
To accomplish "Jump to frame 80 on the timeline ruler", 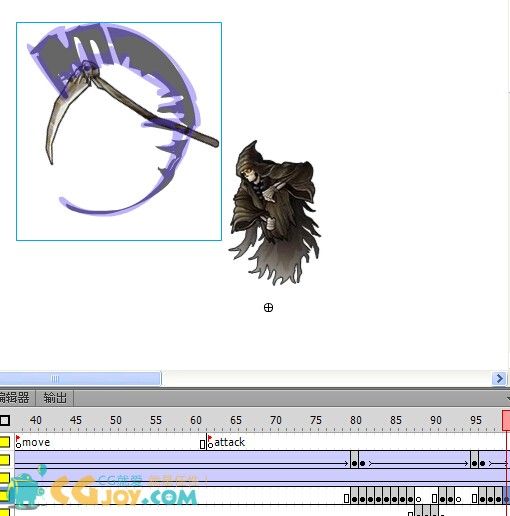I will 355,420.
